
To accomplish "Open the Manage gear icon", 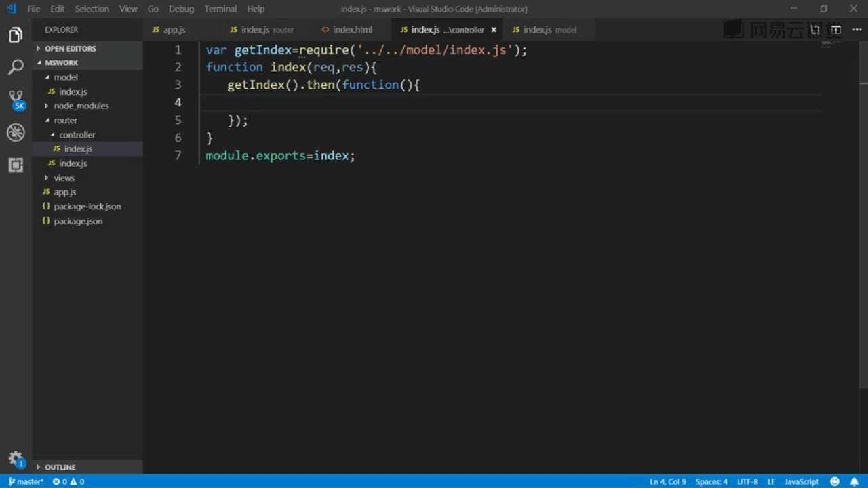I will pyautogui.click(x=16, y=459).
